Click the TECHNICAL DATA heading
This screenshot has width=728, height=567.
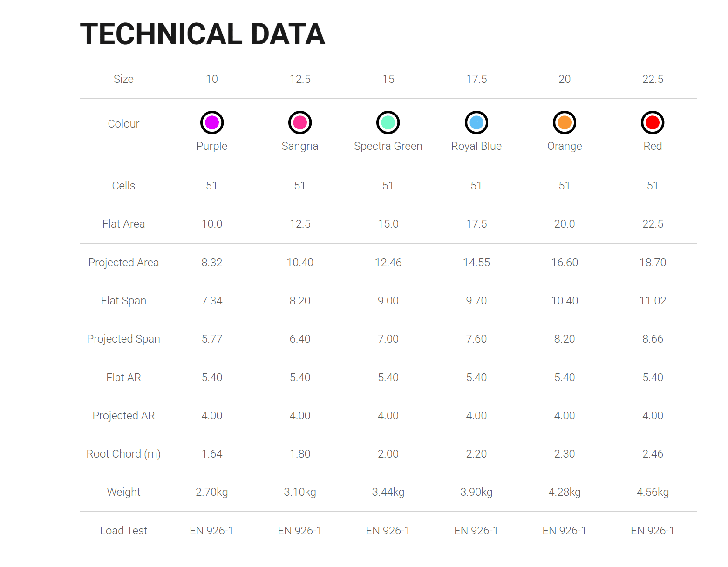[x=203, y=34]
